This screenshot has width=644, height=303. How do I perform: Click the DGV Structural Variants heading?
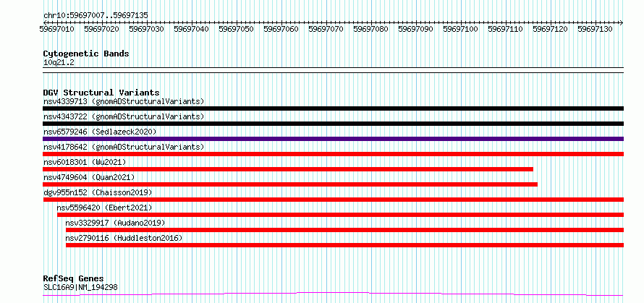101,93
